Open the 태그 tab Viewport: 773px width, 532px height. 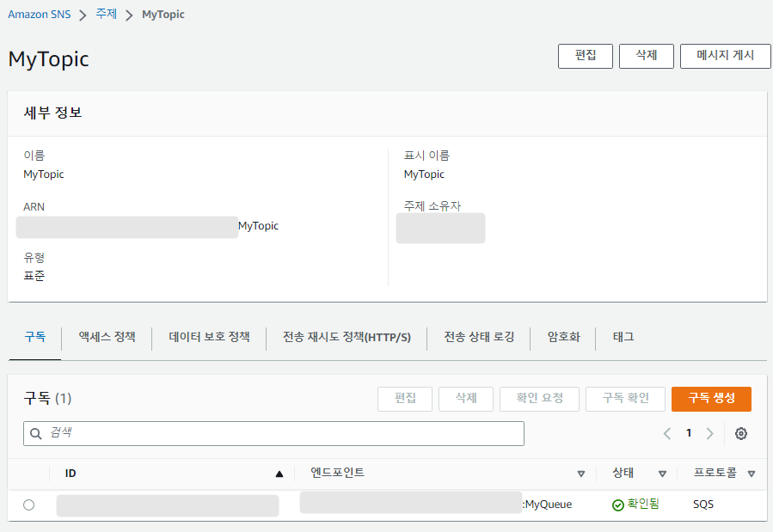(x=623, y=337)
